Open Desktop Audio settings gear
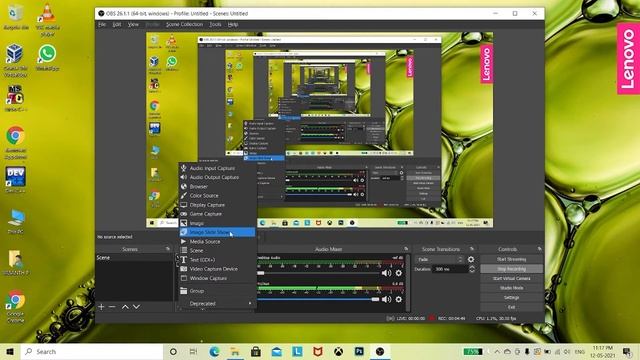The height and width of the screenshot is (360, 640). (x=399, y=273)
